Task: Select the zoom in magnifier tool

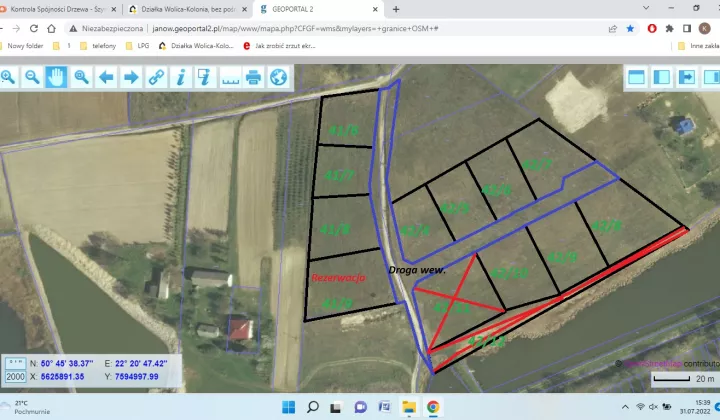Action: (9, 77)
